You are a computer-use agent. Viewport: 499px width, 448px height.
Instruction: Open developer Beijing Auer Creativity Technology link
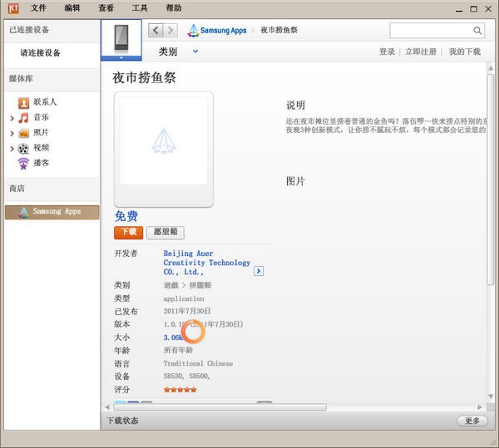tap(207, 263)
